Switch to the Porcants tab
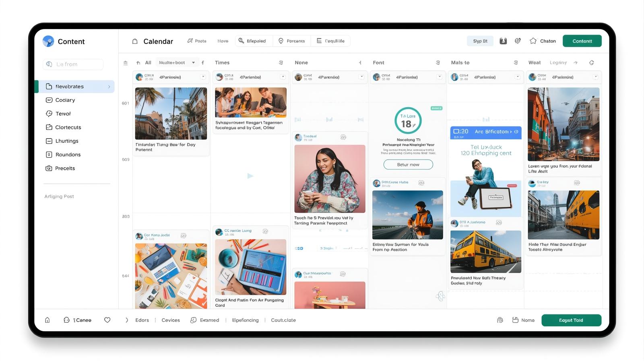The width and height of the screenshot is (644, 361). [x=292, y=41]
